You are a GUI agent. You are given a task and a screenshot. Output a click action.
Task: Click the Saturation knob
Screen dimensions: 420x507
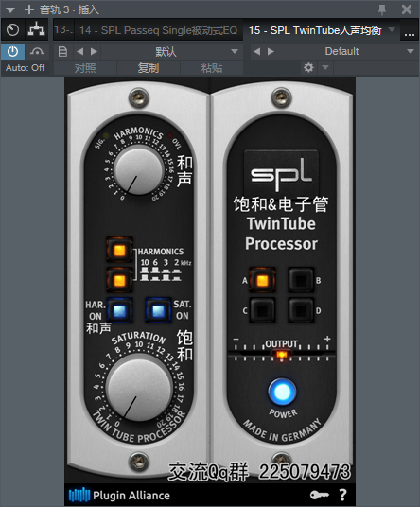click(x=139, y=387)
